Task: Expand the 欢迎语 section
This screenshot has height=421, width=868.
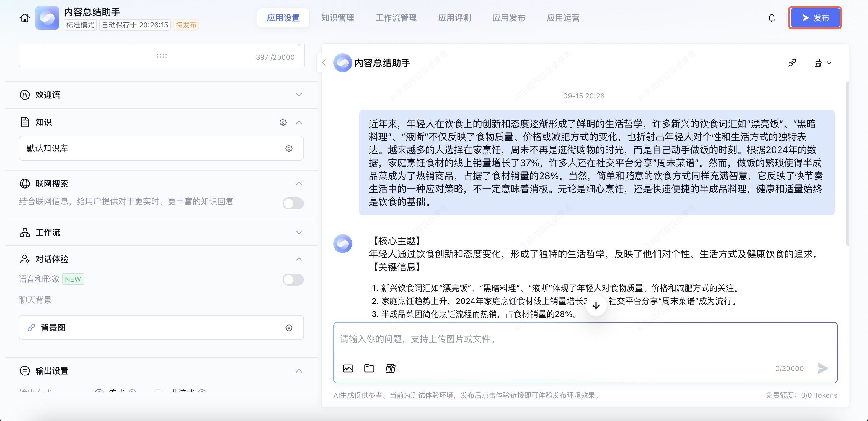Action: pyautogui.click(x=298, y=95)
